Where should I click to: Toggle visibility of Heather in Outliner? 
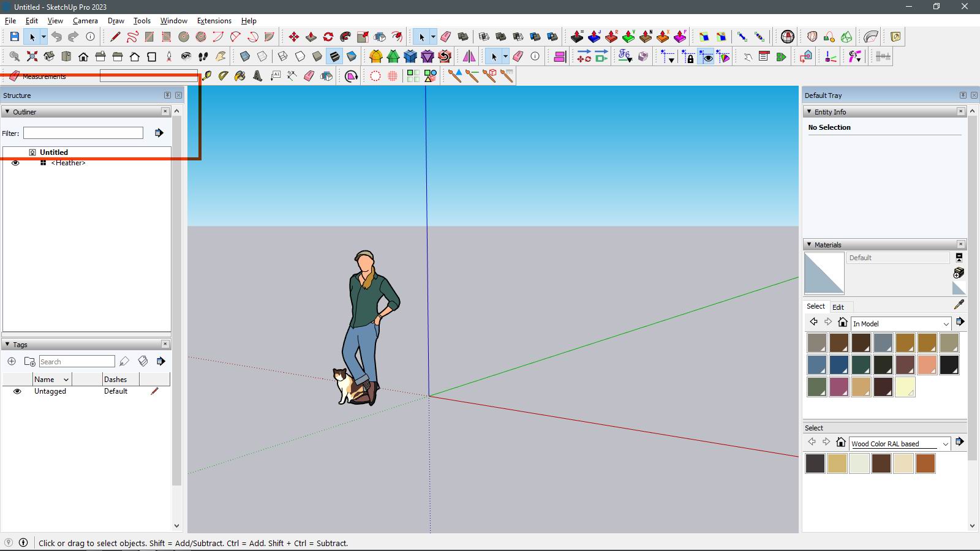pos(15,163)
